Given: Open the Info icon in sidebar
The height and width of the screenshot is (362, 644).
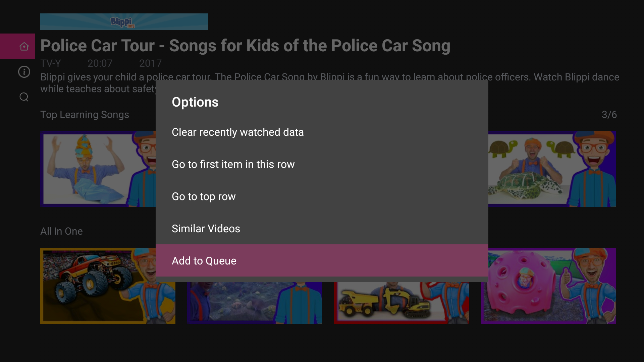Looking at the screenshot, I should [x=24, y=71].
